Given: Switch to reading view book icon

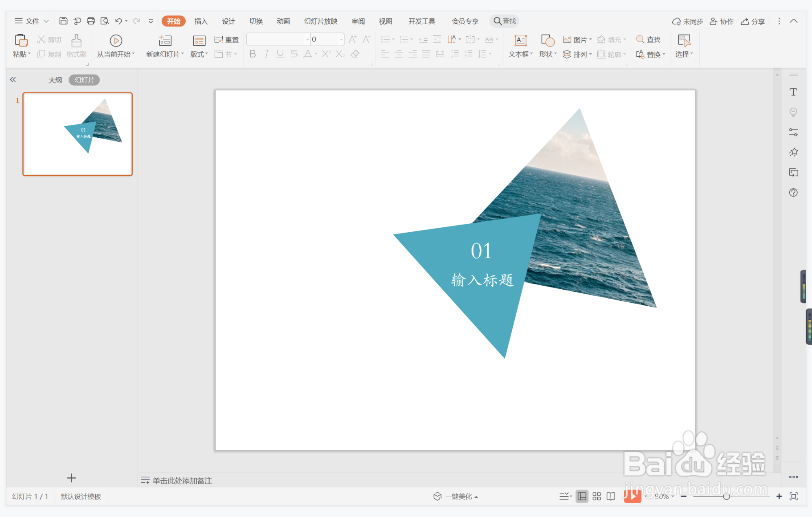Looking at the screenshot, I should (x=611, y=496).
